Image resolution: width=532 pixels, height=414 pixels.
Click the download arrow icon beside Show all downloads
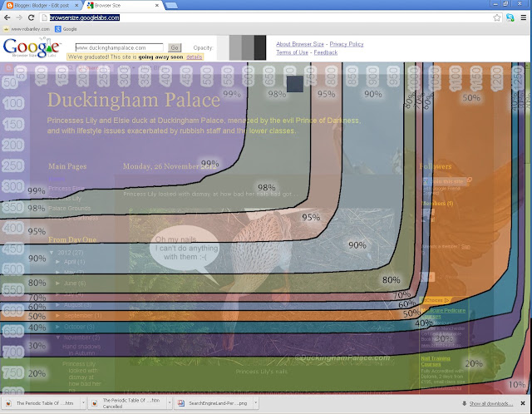pyautogui.click(x=464, y=403)
